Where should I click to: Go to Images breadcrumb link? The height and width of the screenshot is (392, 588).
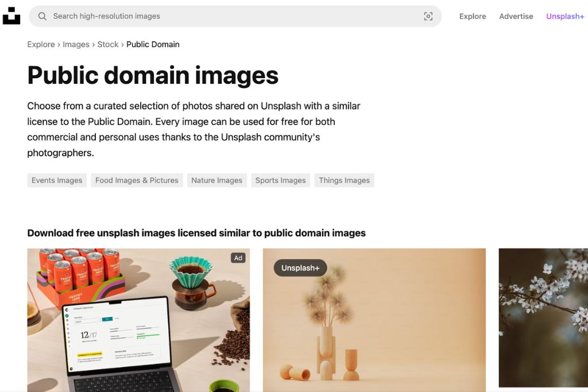click(x=76, y=44)
